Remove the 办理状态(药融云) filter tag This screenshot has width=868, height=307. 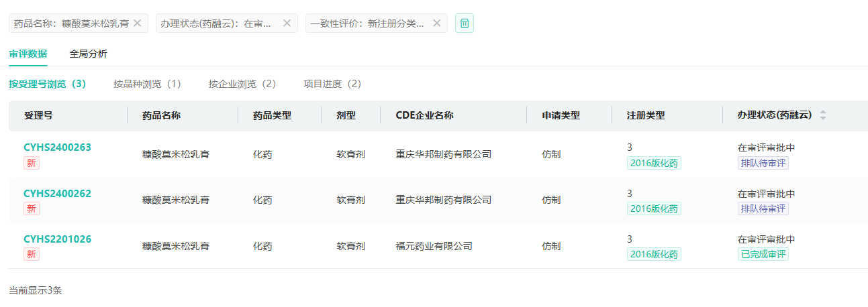point(287,23)
